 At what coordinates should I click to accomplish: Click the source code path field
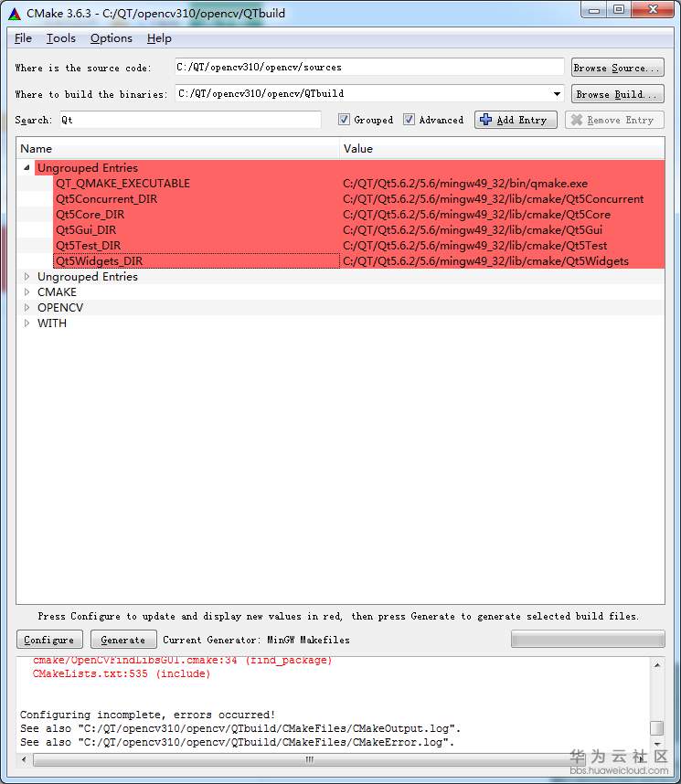tap(369, 67)
